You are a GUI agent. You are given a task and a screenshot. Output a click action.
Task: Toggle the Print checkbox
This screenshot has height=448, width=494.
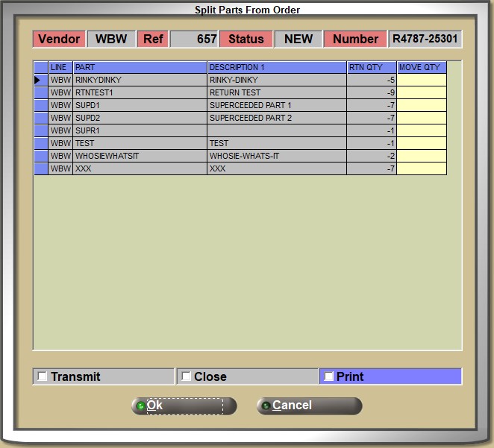(329, 376)
